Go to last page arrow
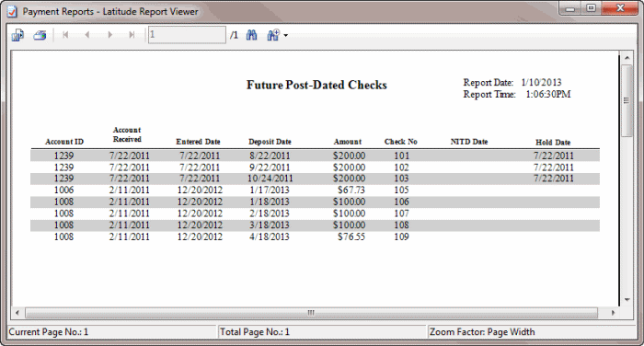The height and width of the screenshot is (346, 644). coord(132,35)
